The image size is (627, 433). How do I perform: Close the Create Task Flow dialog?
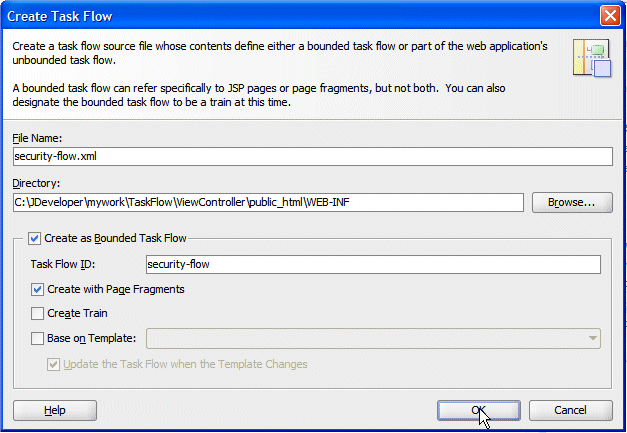pyautogui.click(x=610, y=16)
